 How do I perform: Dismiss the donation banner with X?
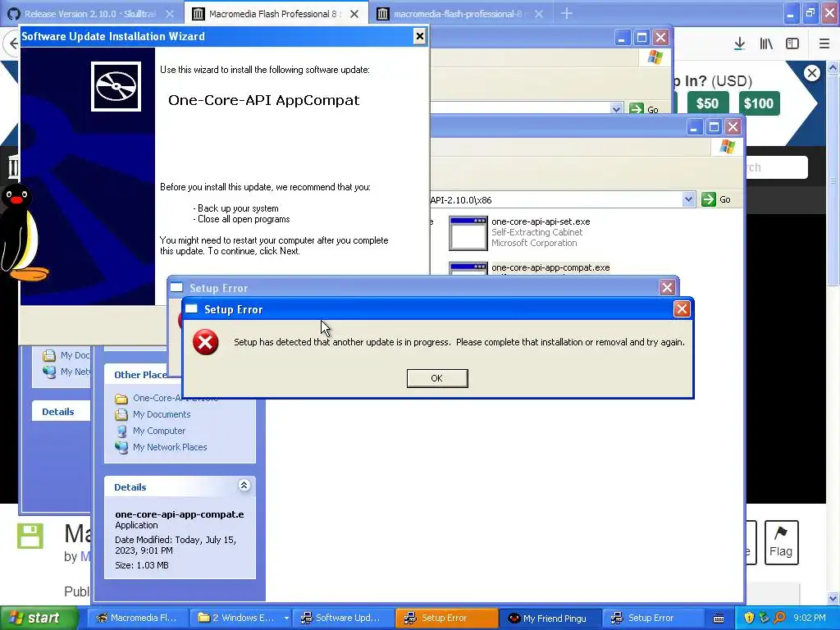[x=812, y=73]
